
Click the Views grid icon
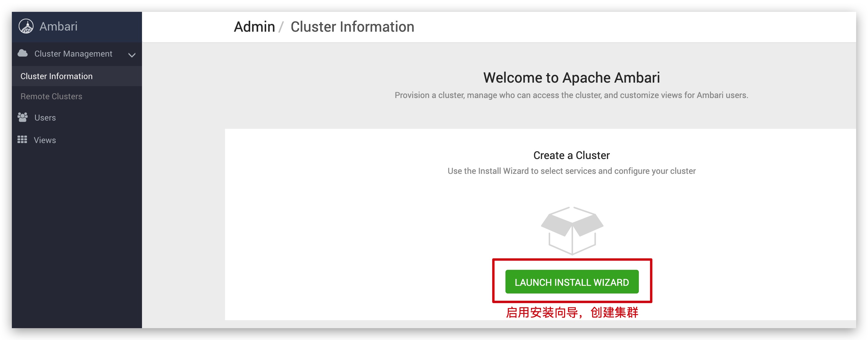pyautogui.click(x=22, y=139)
